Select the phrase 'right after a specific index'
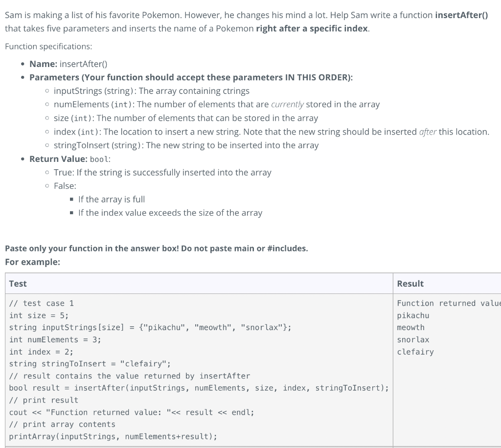Screen dimensions: 501x448 click(x=312, y=28)
